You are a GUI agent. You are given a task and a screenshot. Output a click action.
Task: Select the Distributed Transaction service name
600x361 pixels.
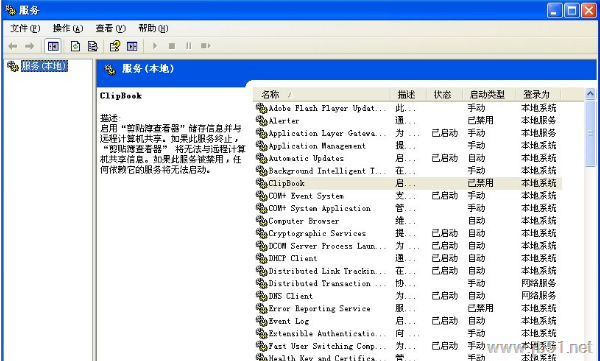[328, 283]
